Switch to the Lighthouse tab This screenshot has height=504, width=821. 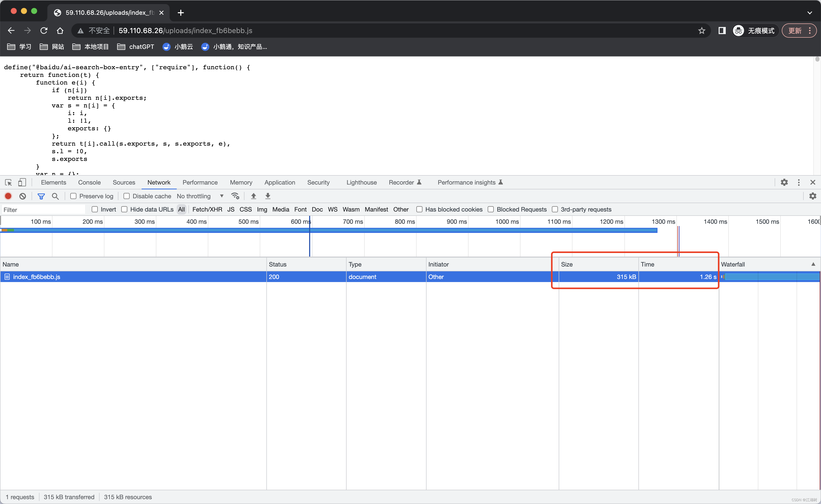(362, 182)
